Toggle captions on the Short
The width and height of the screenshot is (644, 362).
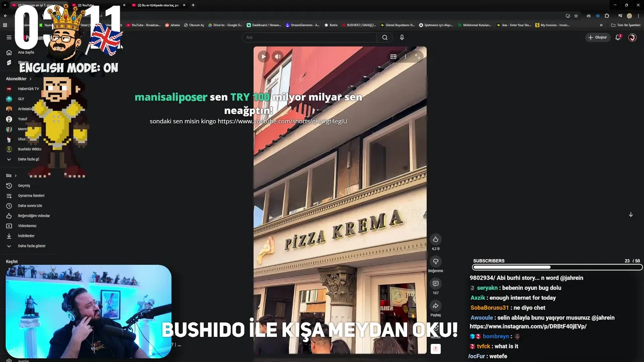tap(393, 57)
